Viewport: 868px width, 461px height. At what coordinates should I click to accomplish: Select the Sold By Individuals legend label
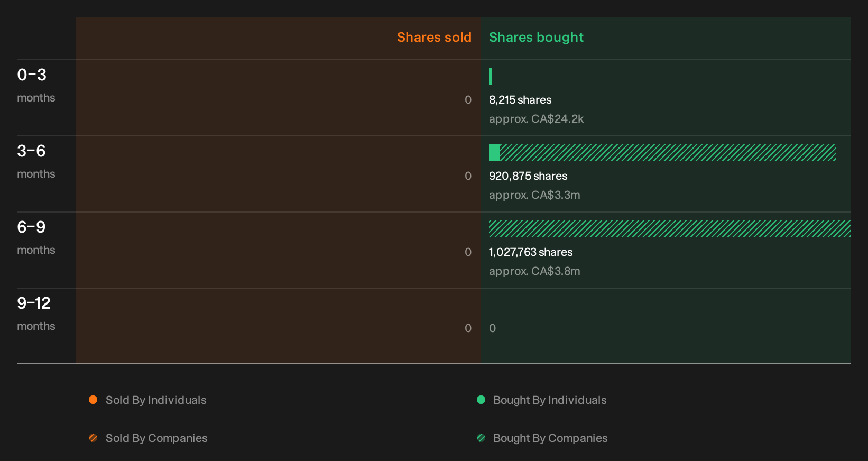coord(156,400)
